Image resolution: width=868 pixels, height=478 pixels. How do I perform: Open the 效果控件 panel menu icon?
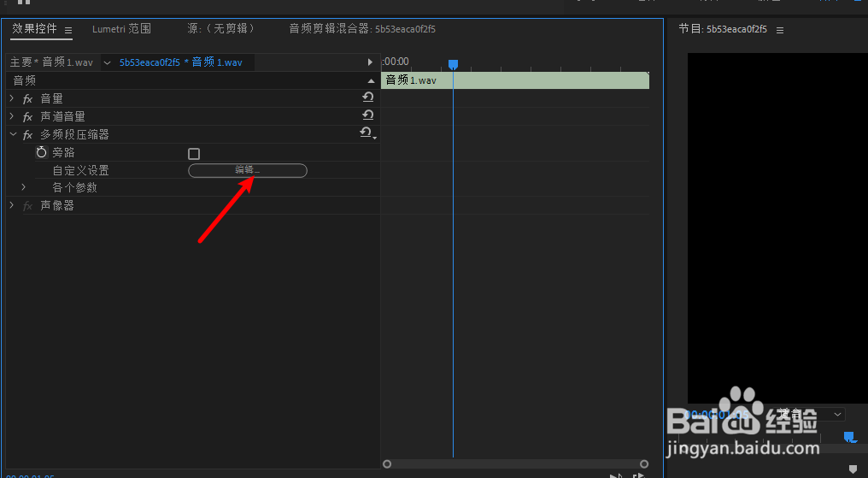coord(68,31)
